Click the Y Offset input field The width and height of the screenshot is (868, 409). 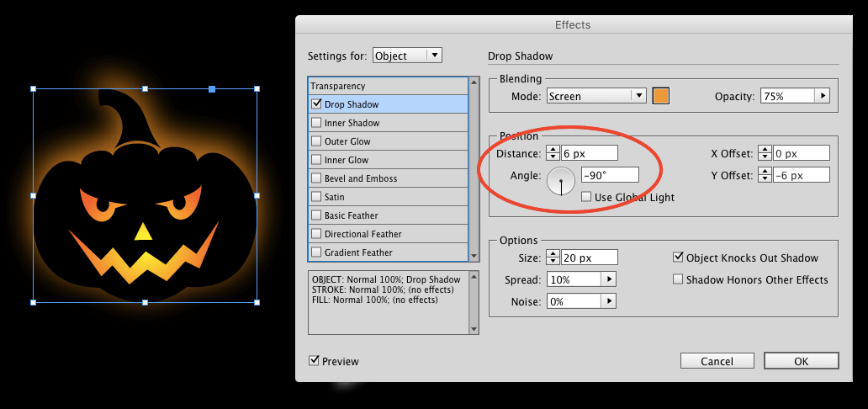[x=801, y=175]
